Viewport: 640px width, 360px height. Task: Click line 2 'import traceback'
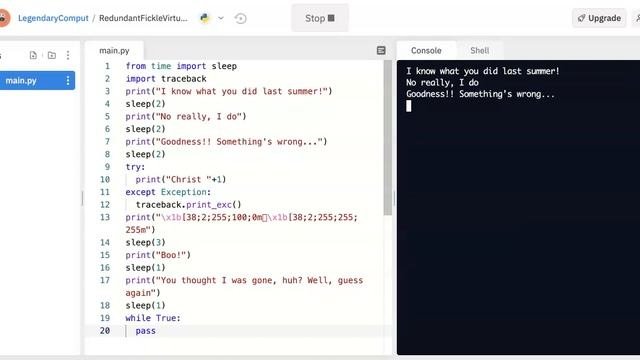(x=166, y=79)
